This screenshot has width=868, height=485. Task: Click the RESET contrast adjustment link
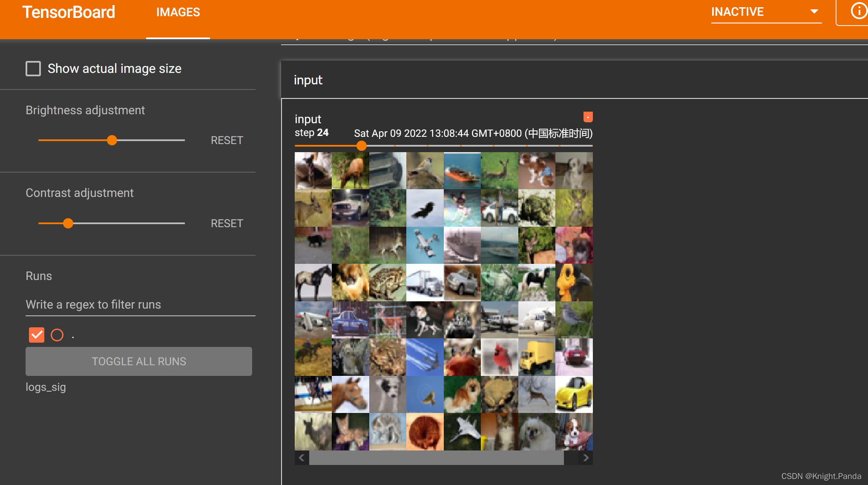point(227,223)
